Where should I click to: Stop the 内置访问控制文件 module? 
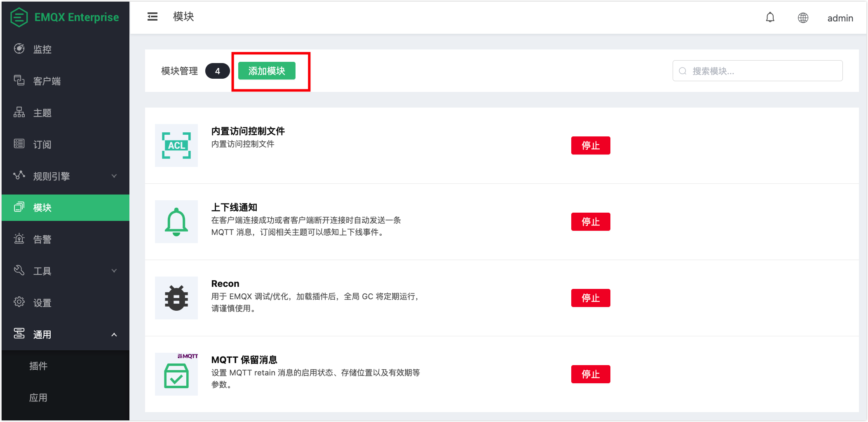click(x=590, y=145)
